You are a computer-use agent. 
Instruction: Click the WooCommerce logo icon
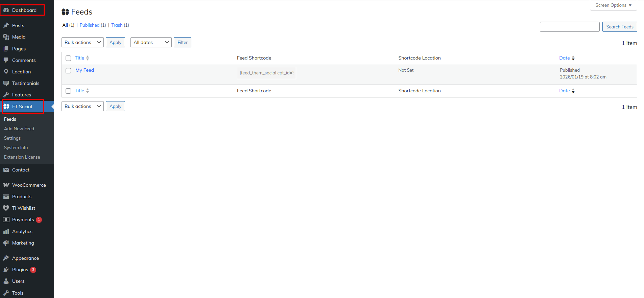pos(6,185)
